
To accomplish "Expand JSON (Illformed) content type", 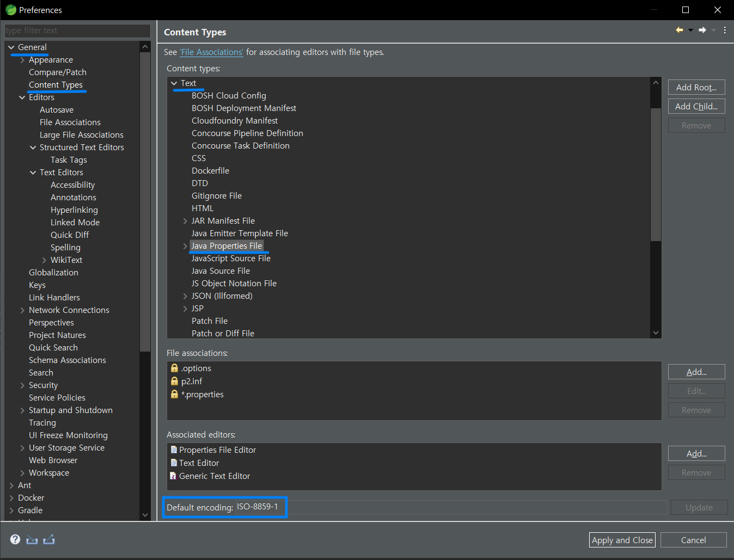I will (x=185, y=296).
